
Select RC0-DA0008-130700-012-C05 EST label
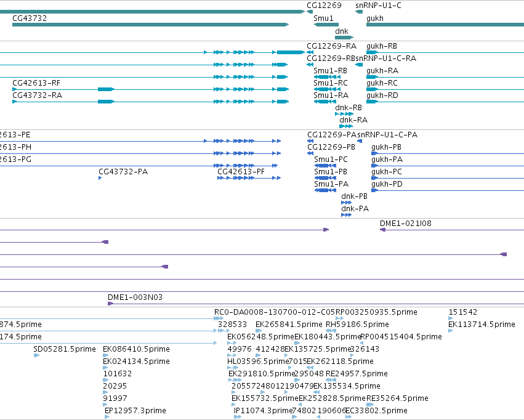pos(274,312)
